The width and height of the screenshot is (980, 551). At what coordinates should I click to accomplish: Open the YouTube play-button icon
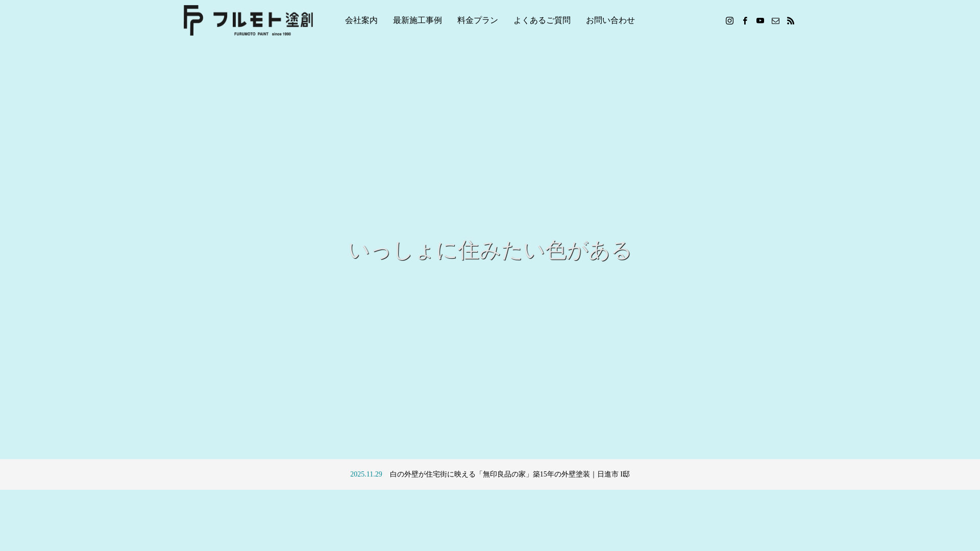tap(760, 20)
